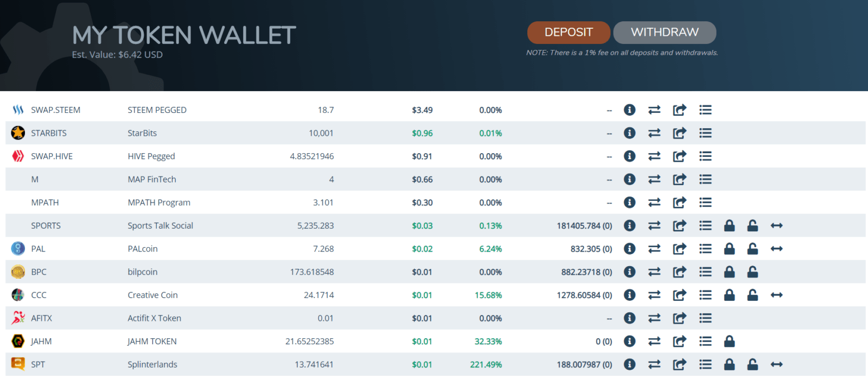Image resolution: width=868 pixels, height=379 pixels.
Task: Click history list icon in M row
Action: pos(705,180)
